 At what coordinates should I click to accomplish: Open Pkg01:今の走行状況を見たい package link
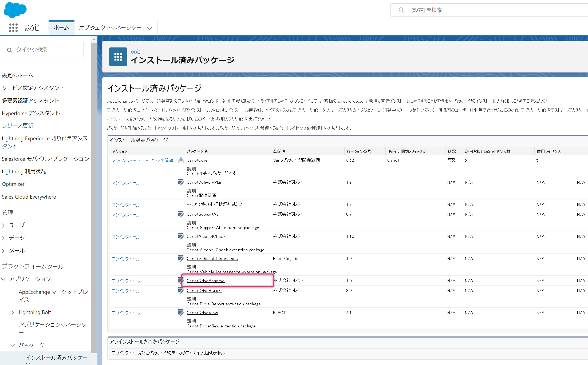215,204
